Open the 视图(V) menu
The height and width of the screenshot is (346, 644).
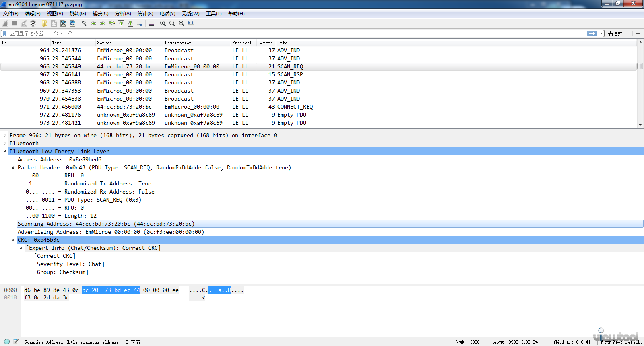coord(55,14)
